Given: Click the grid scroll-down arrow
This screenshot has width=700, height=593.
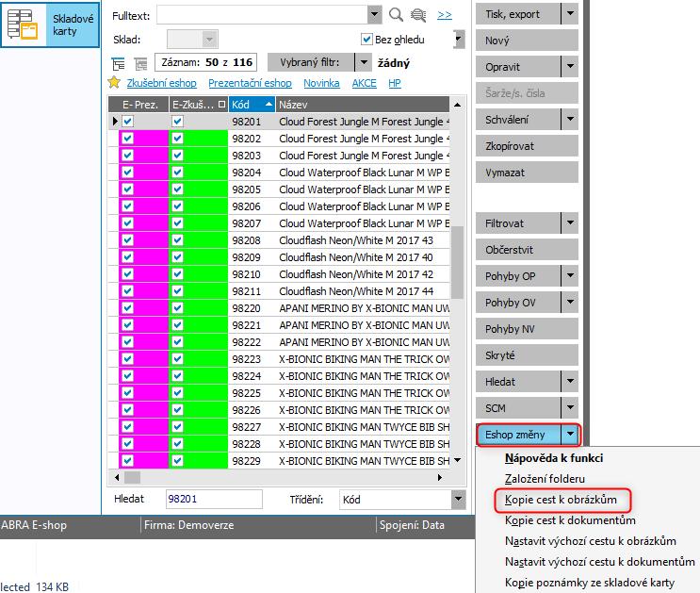Looking at the screenshot, I should pos(457,460).
